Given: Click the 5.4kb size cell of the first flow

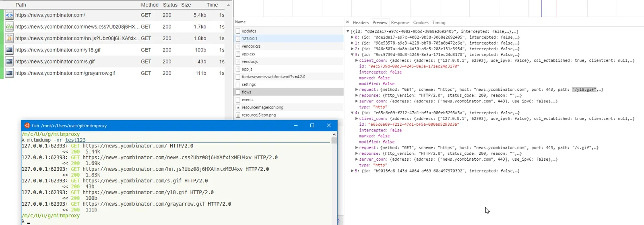Looking at the screenshot, I should [x=200, y=15].
